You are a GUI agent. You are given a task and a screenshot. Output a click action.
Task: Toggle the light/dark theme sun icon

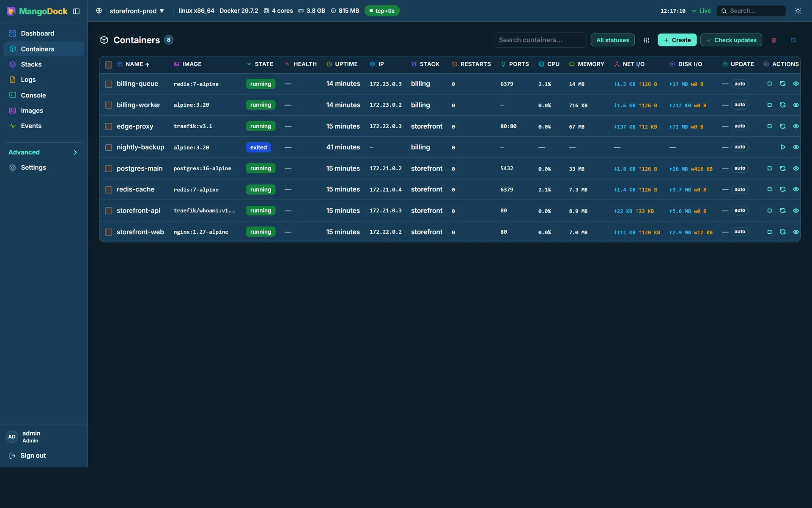click(798, 11)
